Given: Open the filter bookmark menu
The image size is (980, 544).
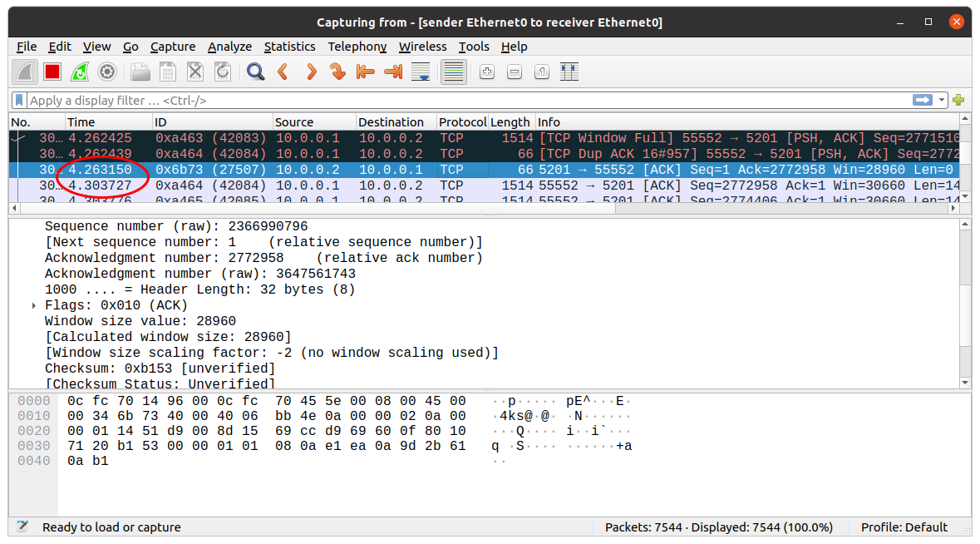Looking at the screenshot, I should point(19,100).
